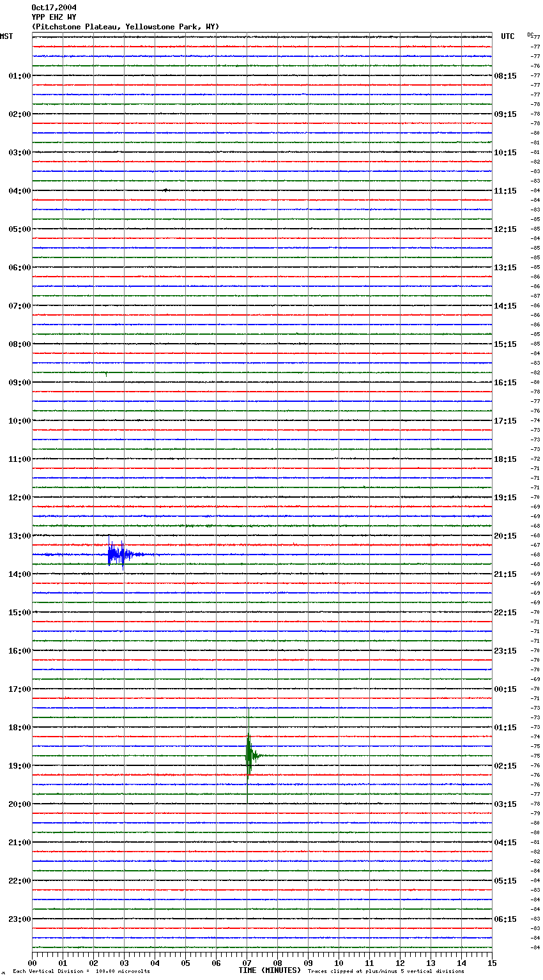Select the 04:00 MST hour label
543x980 pixels.
20,191
